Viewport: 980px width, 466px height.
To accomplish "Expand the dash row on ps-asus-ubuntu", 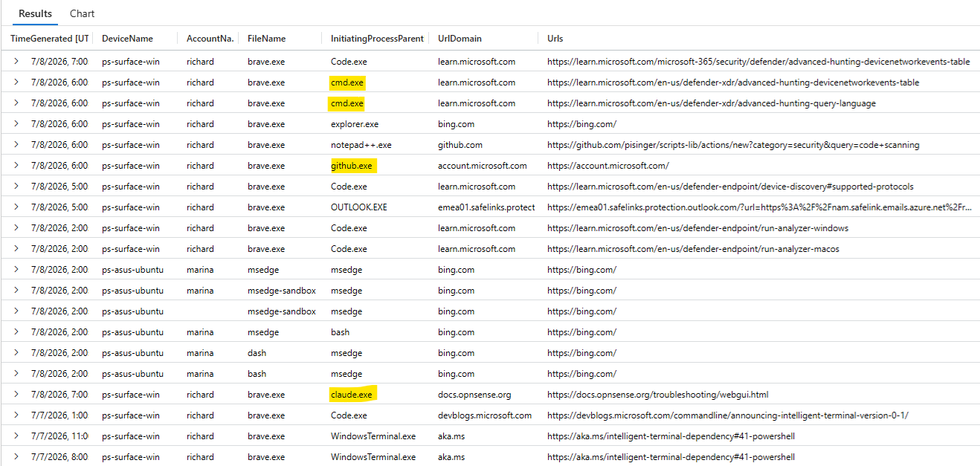I will pyautogui.click(x=16, y=353).
